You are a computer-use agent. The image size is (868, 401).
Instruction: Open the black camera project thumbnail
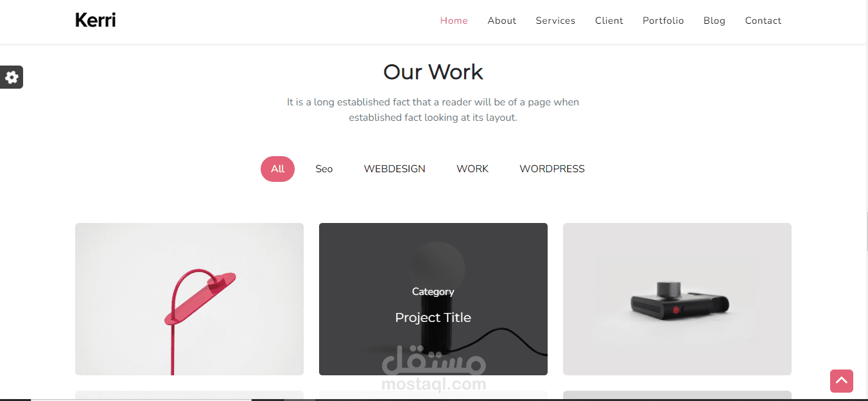677,299
